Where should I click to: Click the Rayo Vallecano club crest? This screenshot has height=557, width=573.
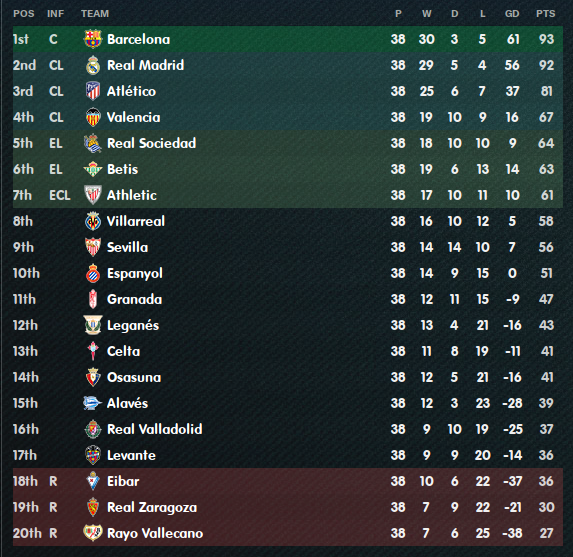[x=93, y=533]
